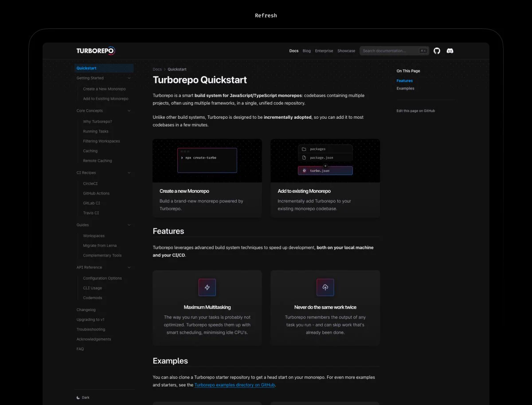Open the Blog nav item
Image resolution: width=532 pixels, height=405 pixels.
point(307,51)
